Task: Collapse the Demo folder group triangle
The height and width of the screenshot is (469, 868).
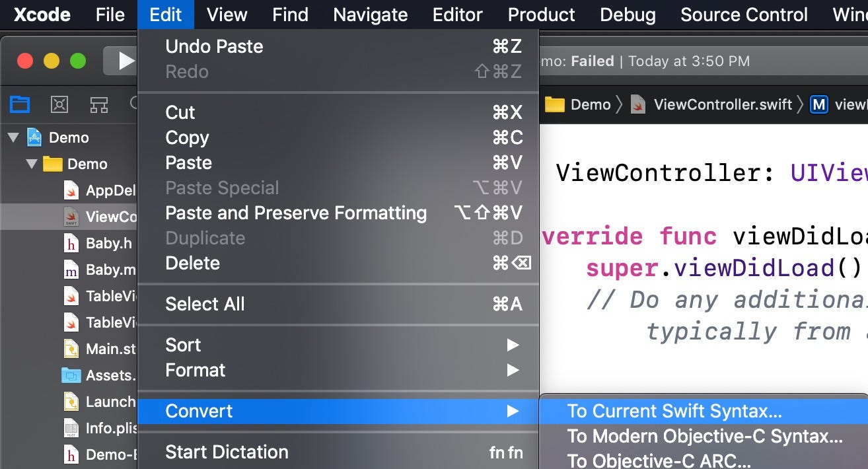Action: click(32, 164)
